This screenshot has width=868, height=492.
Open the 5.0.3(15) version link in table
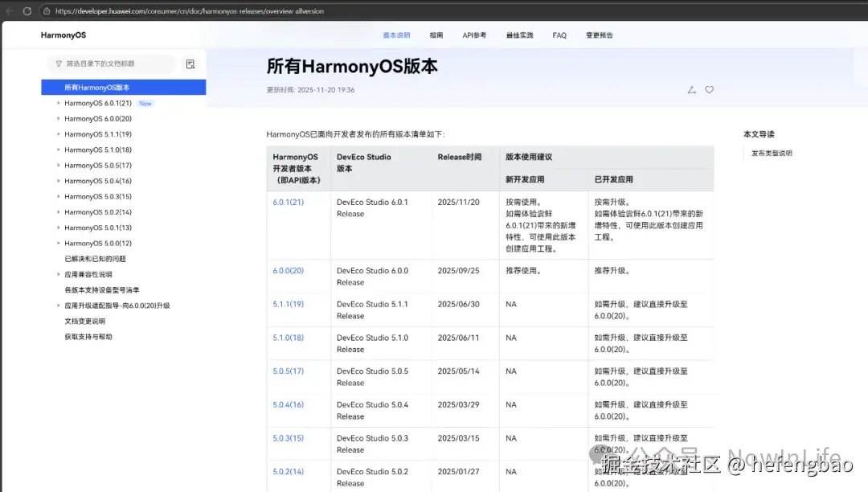coord(288,438)
